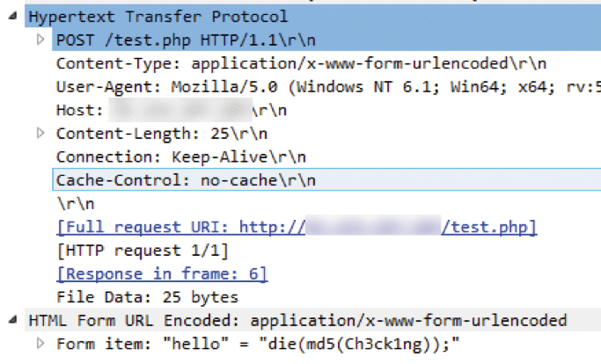Image resolution: width=601 pixels, height=364 pixels.
Task: Select the File Data: 25 bytes line
Action: 147,297
